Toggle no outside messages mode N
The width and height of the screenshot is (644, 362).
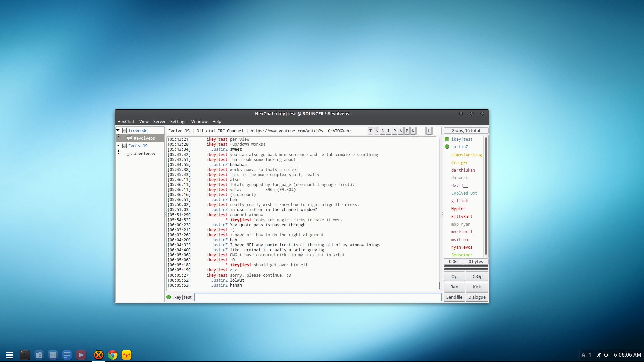tap(377, 131)
